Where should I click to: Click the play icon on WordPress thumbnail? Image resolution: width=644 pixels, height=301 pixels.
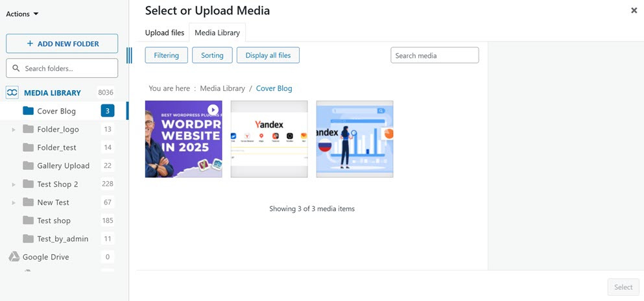pyautogui.click(x=213, y=110)
